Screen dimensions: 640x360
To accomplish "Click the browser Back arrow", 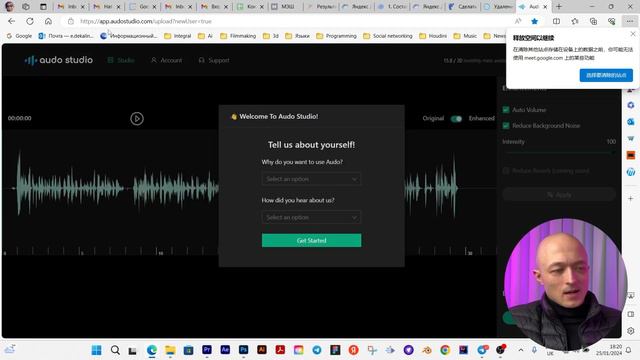I will 11,21.
